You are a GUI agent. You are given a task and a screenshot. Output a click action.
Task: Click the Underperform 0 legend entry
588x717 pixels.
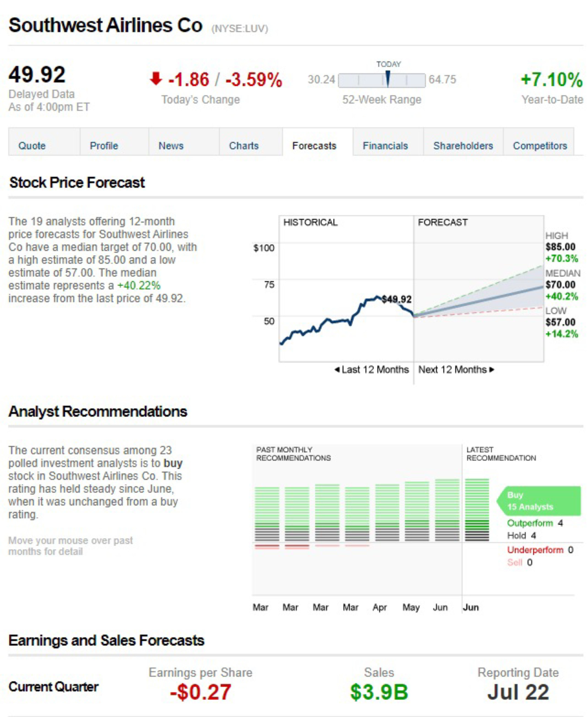click(540, 550)
